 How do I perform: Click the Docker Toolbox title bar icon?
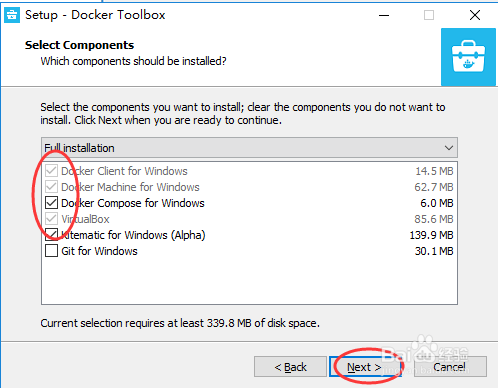[x=12, y=15]
